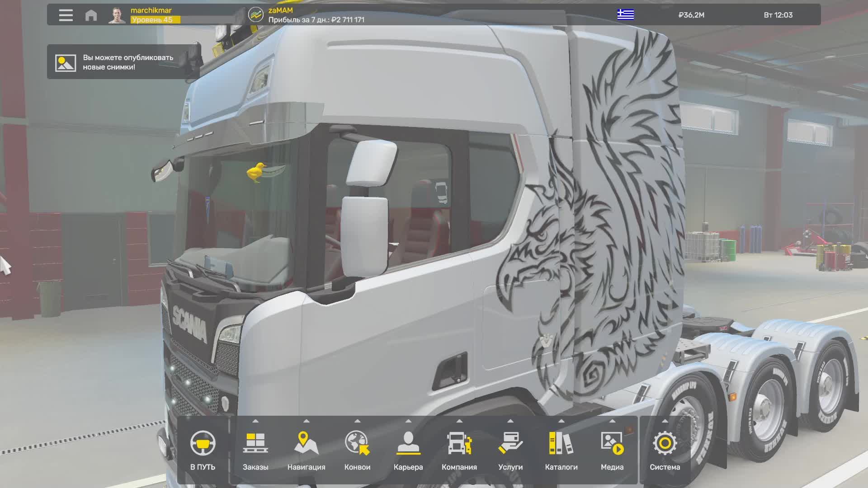868x488 pixels.
Task: Click the 7-day profit ₽2 711 171 text
Action: (x=316, y=20)
